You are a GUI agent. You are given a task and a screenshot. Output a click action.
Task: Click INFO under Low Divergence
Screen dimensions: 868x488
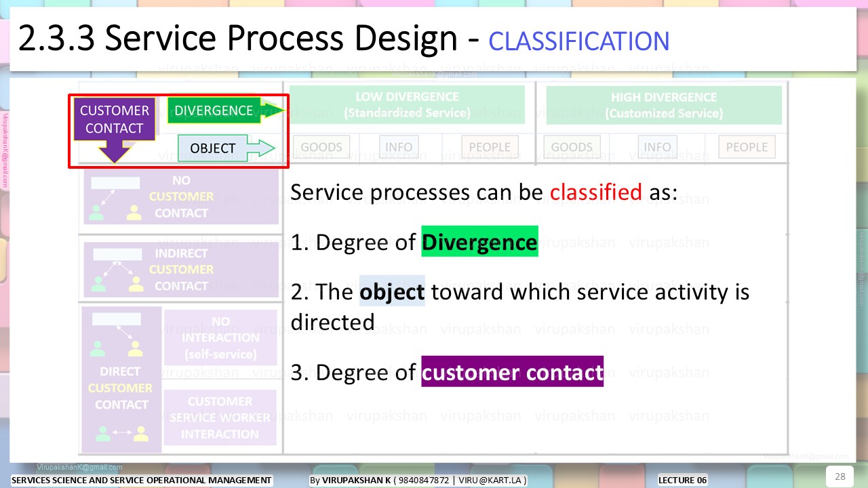(x=399, y=147)
